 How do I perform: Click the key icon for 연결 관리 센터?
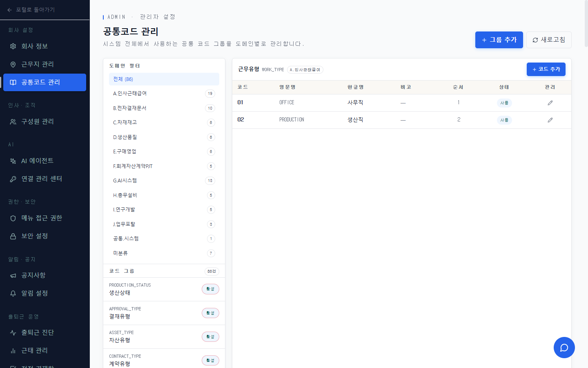click(x=13, y=179)
